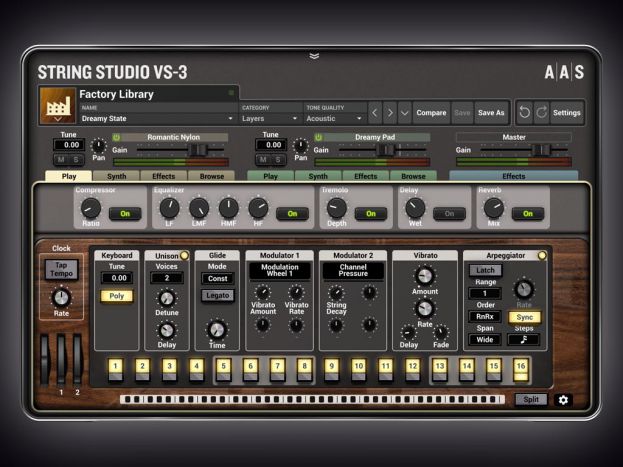623x467 pixels.
Task: Toggle Dreamy Pad layer power icon
Action: pos(318,137)
